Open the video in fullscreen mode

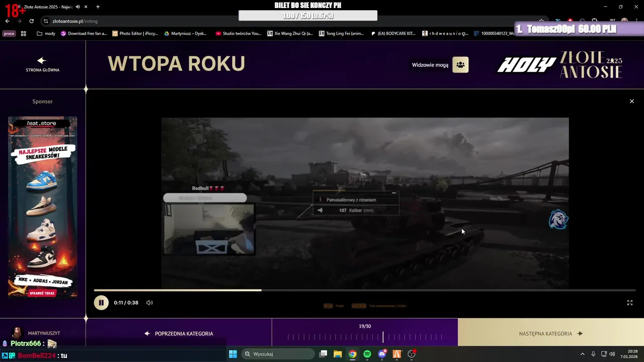[629, 303]
